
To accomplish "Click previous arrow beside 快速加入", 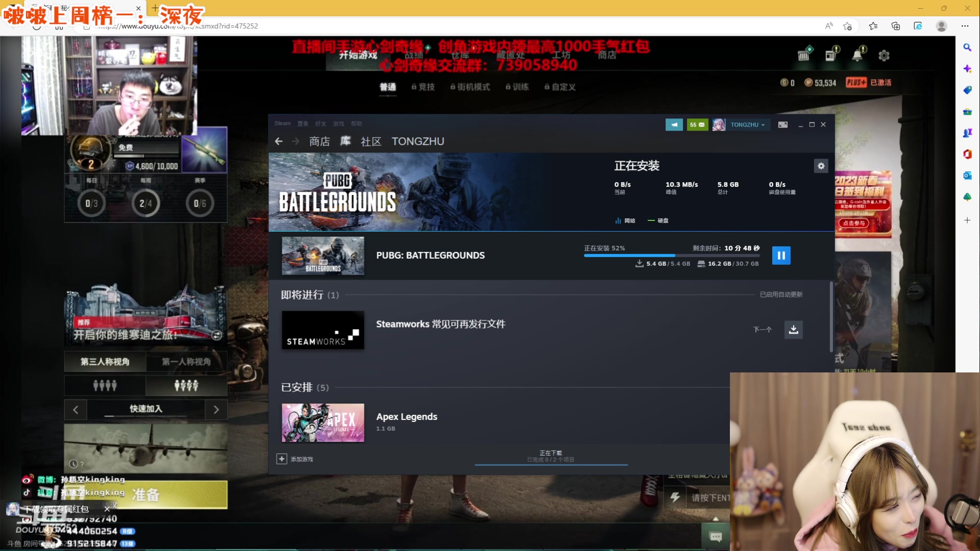I will (x=76, y=410).
